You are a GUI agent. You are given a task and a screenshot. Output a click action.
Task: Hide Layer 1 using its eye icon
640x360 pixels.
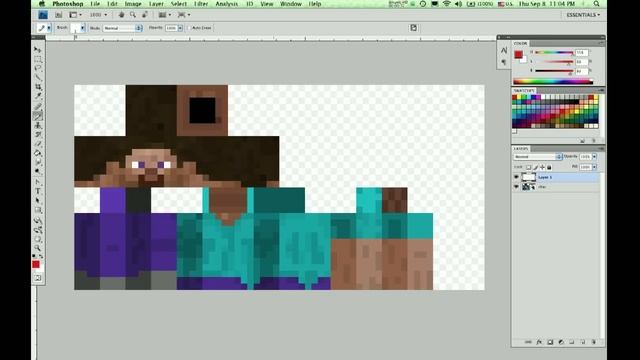(516, 177)
